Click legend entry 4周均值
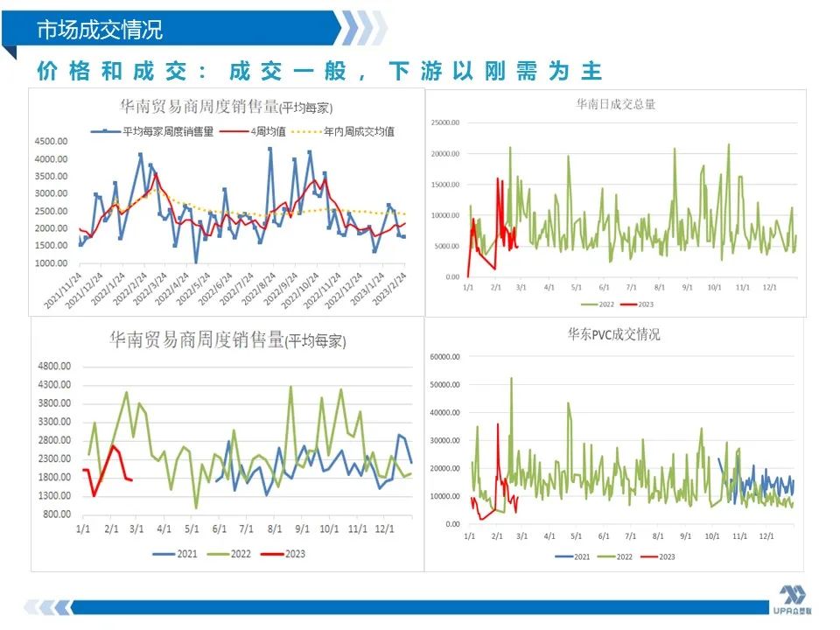 [x=253, y=131]
